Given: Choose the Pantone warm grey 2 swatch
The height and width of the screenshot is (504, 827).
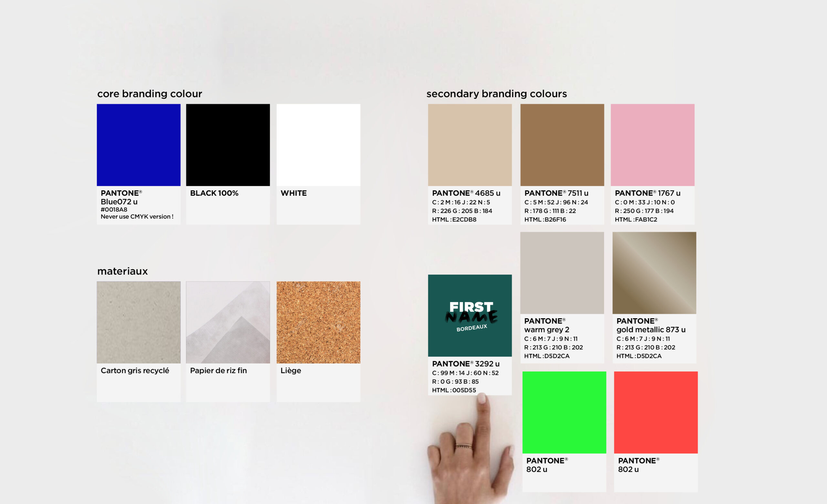Looking at the screenshot, I should pos(562,273).
